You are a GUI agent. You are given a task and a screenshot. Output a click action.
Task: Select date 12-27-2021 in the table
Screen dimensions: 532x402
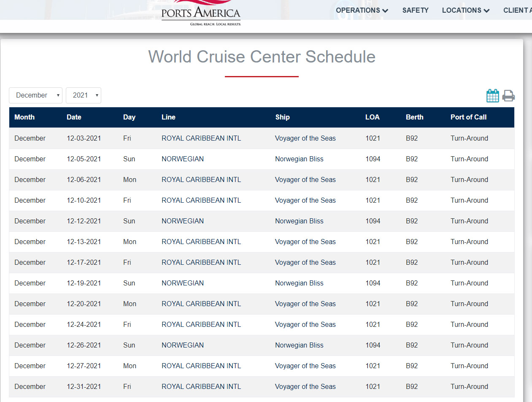coord(84,366)
